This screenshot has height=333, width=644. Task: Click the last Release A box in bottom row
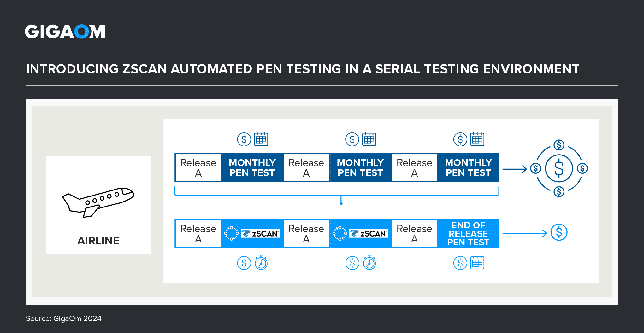pyautogui.click(x=414, y=233)
